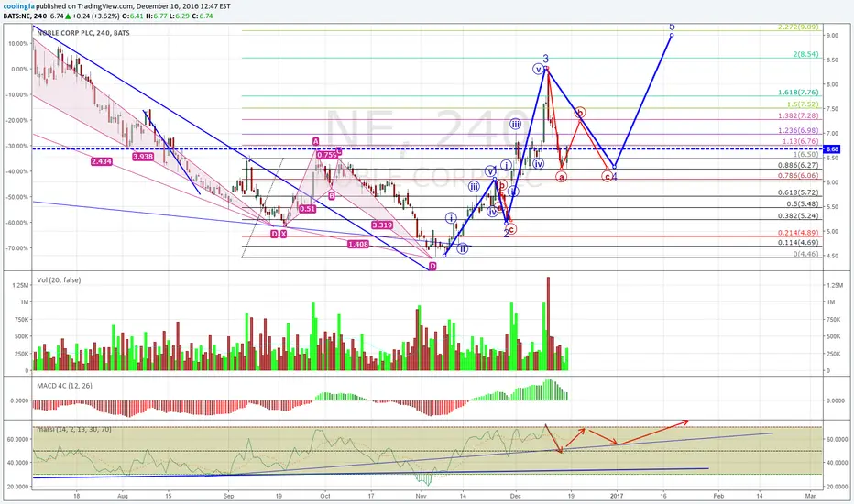
Task: Click the pink 0.755 ratio label
Action: tap(327, 155)
